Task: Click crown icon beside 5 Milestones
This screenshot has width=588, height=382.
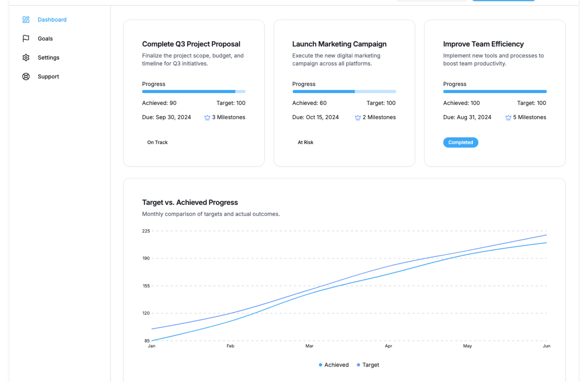Action: coord(508,118)
